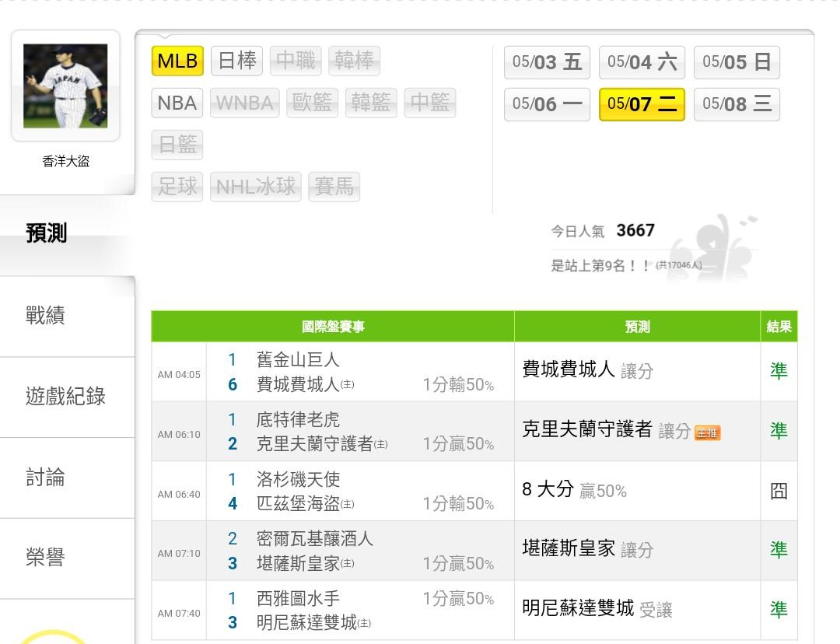Click the 預測 table column header
Image resolution: width=840 pixels, height=644 pixels.
click(638, 327)
